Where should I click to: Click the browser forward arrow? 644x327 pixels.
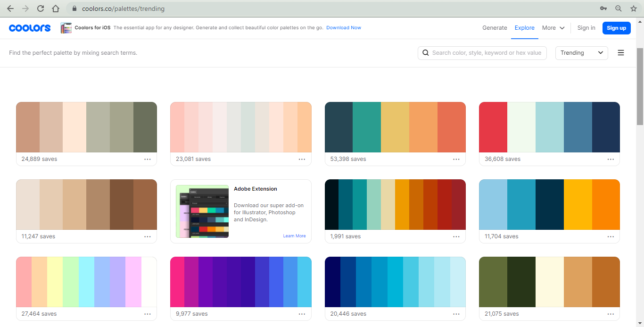(x=25, y=8)
